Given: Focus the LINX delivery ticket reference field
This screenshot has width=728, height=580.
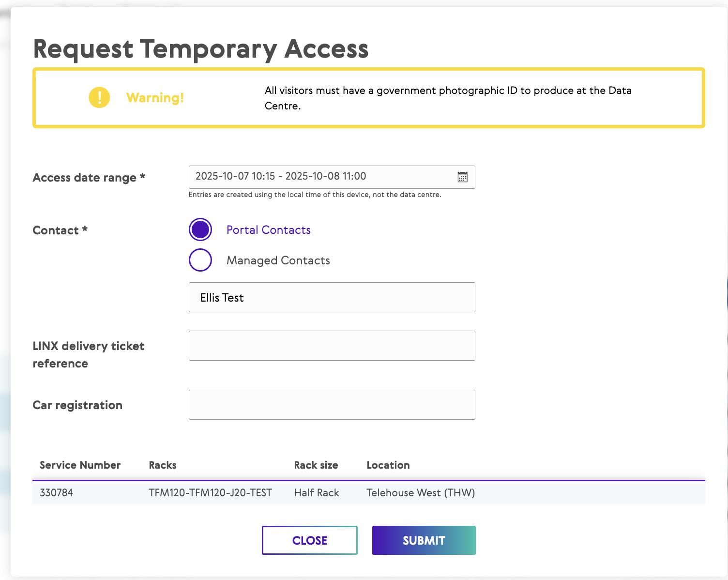Looking at the screenshot, I should point(332,346).
